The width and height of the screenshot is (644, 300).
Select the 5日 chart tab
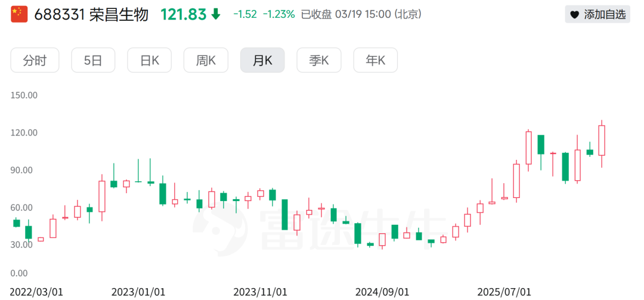[93, 60]
